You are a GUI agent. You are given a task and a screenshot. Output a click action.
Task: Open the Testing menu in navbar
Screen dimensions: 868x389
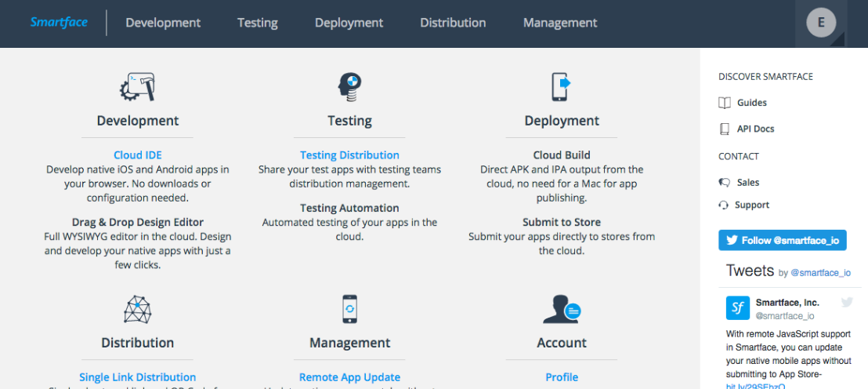click(x=258, y=23)
